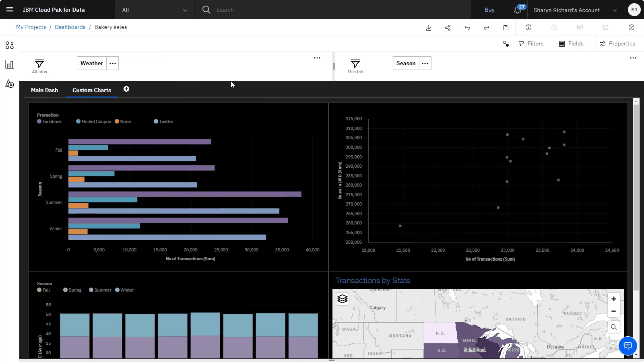Open the help question-mark icon
Image resolution: width=644 pixels, height=362 pixels.
tap(632, 27)
